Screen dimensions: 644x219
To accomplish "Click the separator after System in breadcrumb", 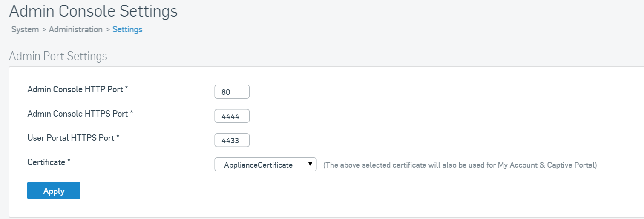I will pyautogui.click(x=43, y=30).
